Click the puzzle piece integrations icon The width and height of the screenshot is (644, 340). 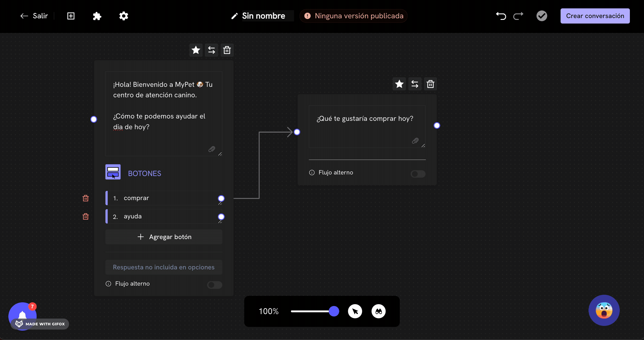point(97,16)
